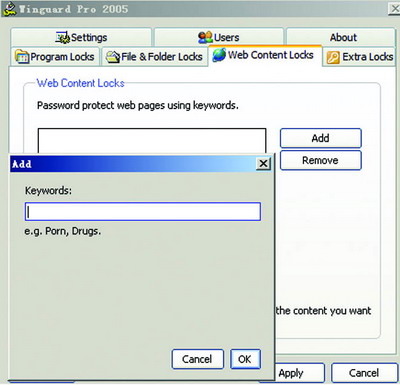Image resolution: width=400 pixels, height=385 pixels.
Task: Click the Add button beside keyword list
Action: [x=320, y=138]
